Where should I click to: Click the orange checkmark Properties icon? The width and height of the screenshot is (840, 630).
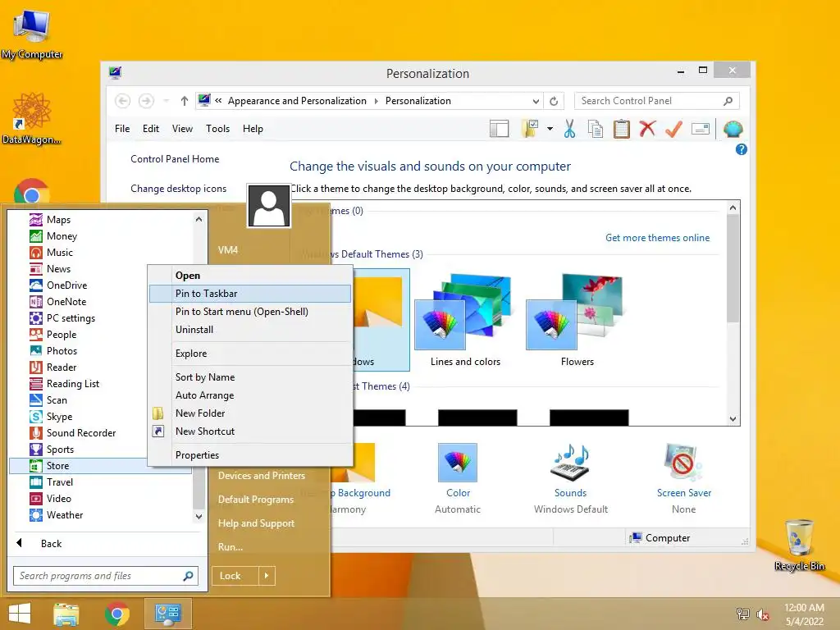pyautogui.click(x=673, y=129)
